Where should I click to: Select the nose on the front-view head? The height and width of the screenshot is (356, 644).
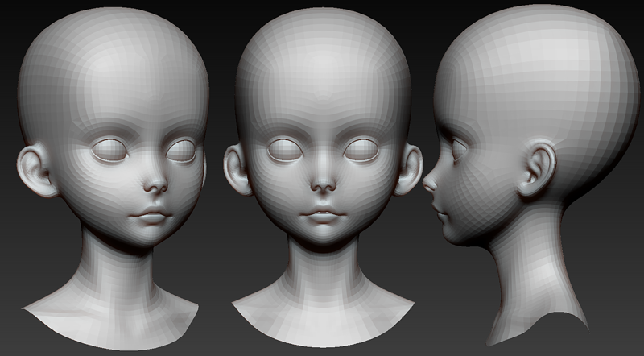323,184
